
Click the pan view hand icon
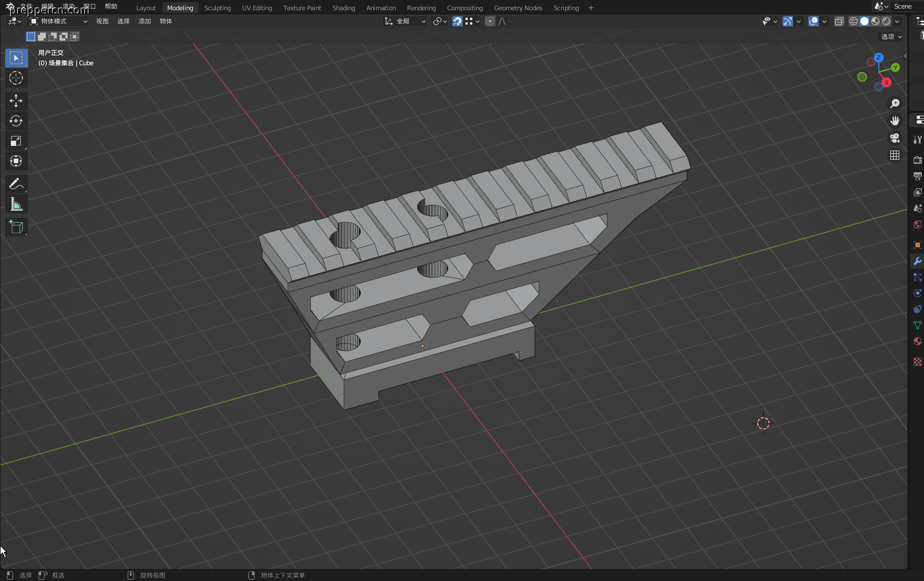[894, 121]
